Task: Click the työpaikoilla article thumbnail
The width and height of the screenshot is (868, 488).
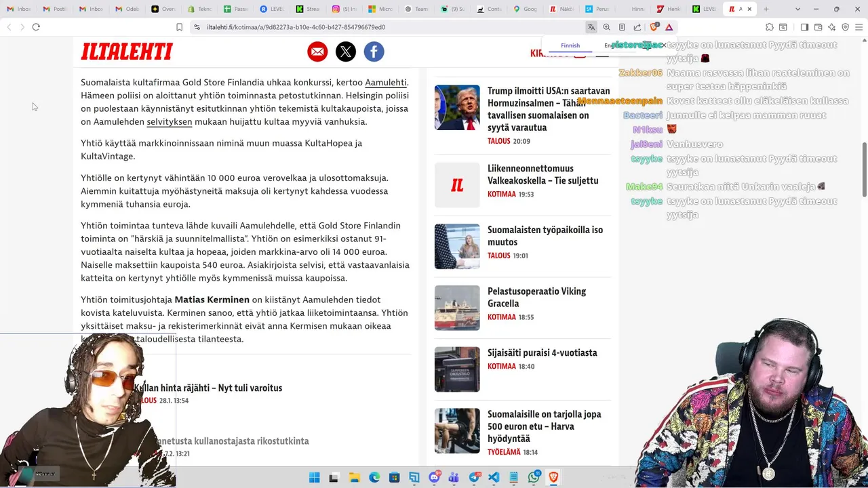Action: pyautogui.click(x=457, y=246)
